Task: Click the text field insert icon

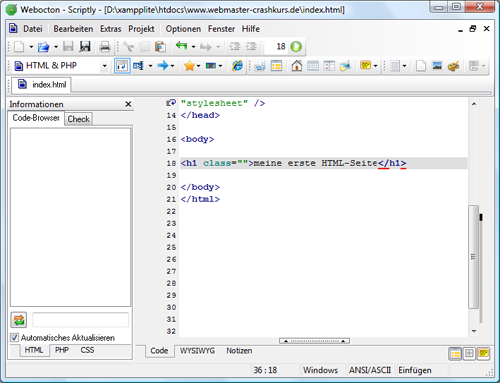Action: click(138, 66)
